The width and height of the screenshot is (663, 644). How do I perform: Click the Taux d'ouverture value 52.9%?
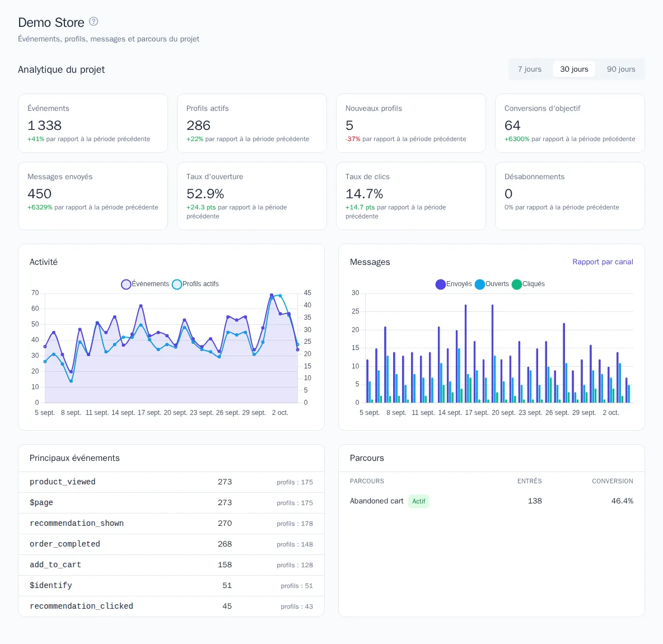(205, 194)
